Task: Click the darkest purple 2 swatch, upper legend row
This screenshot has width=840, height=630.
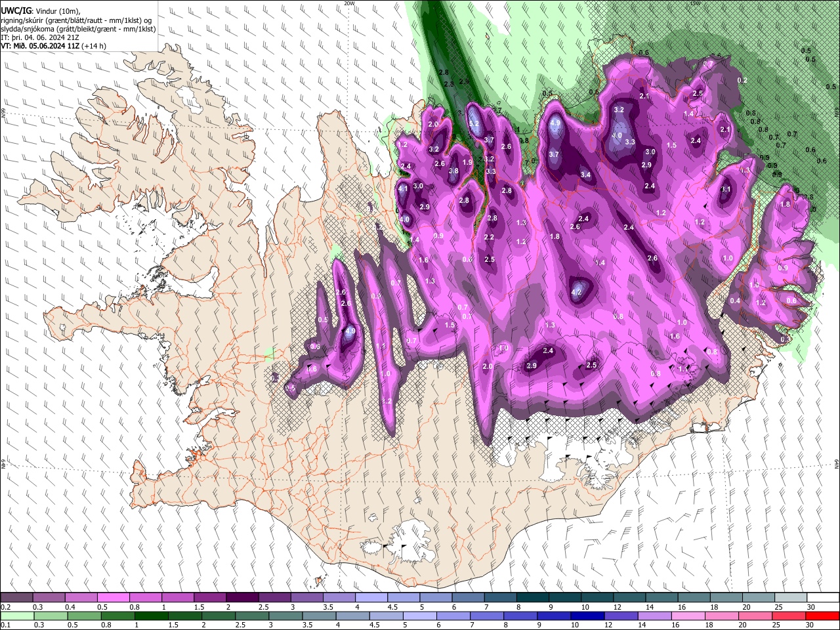Action: coord(242,598)
